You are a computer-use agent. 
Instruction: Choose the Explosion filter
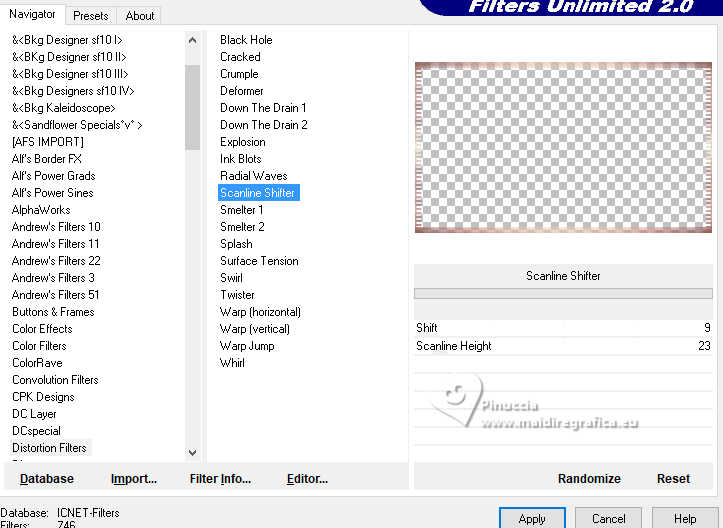point(243,142)
